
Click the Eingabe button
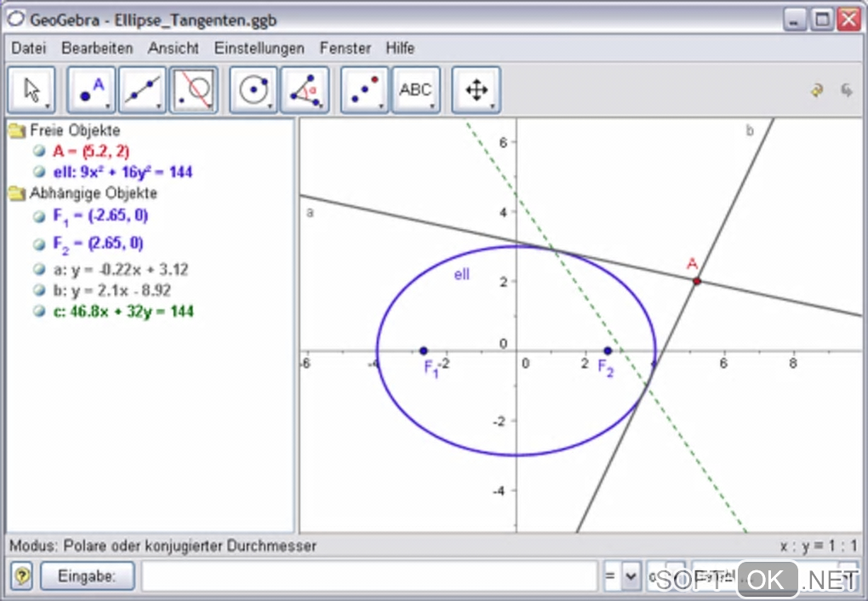pos(88,576)
